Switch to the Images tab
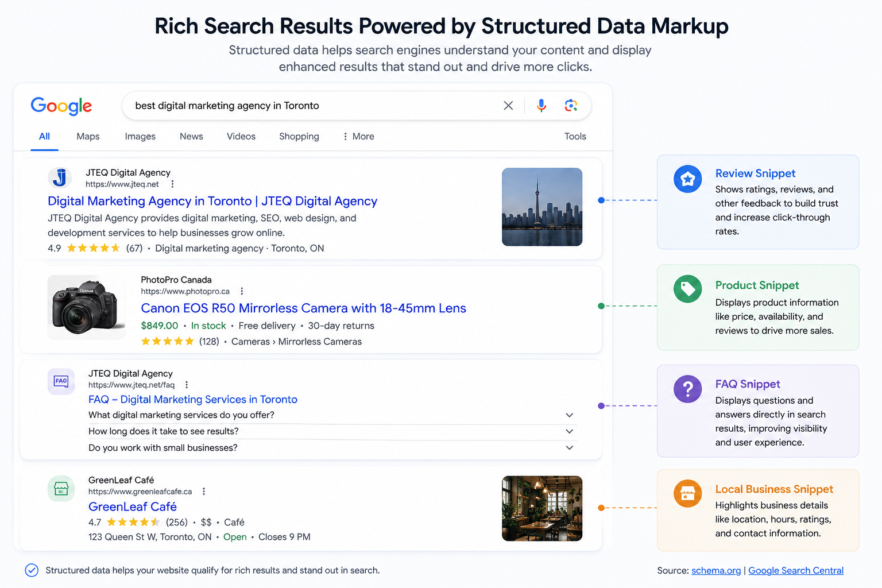The image size is (882, 588). click(140, 136)
